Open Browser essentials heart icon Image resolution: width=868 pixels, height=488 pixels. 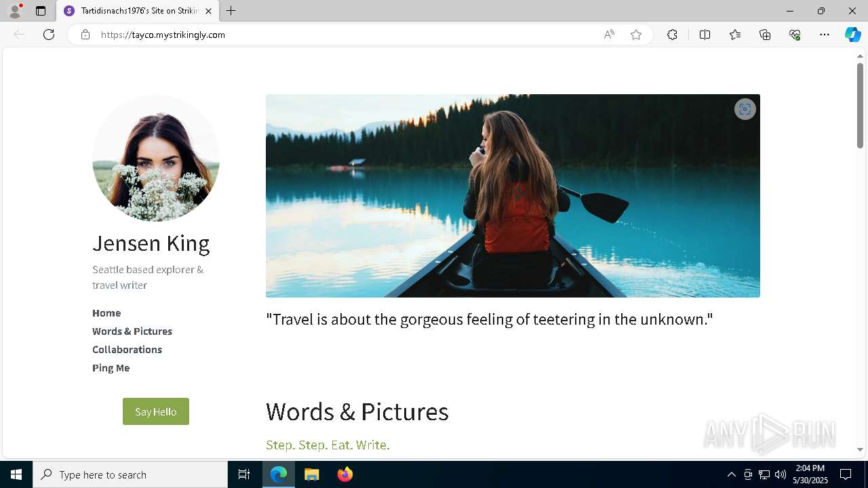pyautogui.click(x=795, y=35)
